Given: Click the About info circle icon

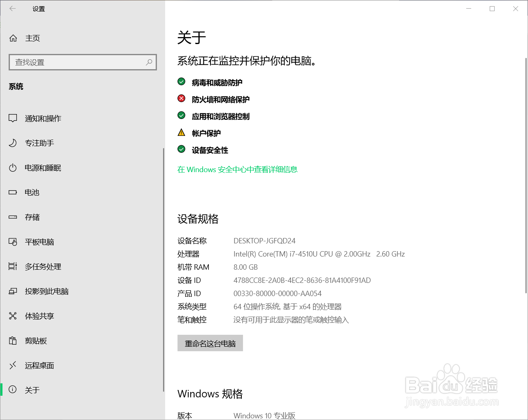Looking at the screenshot, I should tap(13, 390).
